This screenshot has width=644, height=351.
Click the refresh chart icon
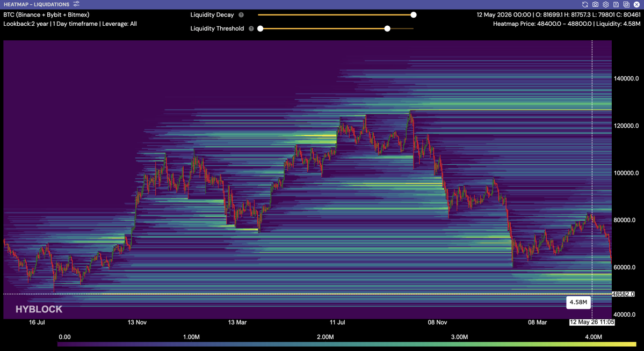pyautogui.click(x=585, y=4)
